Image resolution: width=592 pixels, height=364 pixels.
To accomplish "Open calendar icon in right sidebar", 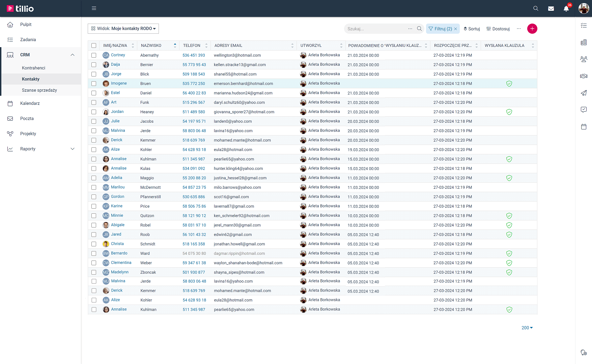I will coord(584,126).
